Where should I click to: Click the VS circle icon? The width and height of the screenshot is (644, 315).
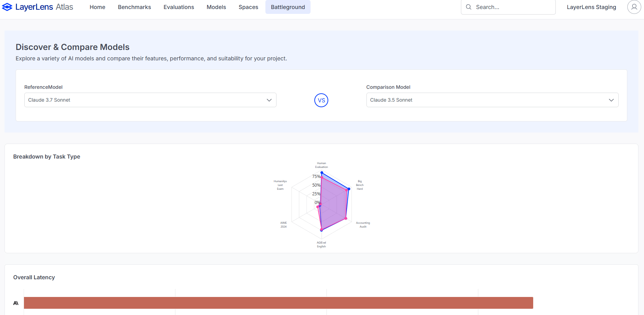tap(321, 100)
